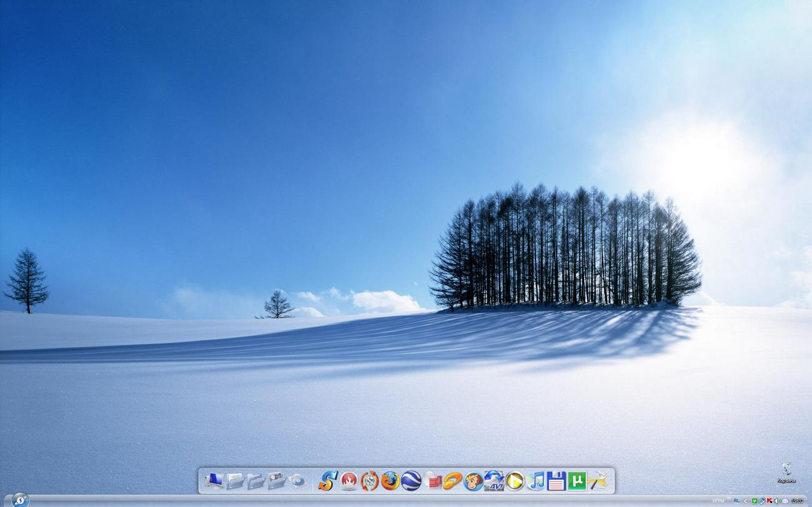Click the Start orb button
This screenshot has height=507, width=812.
coord(20,500)
